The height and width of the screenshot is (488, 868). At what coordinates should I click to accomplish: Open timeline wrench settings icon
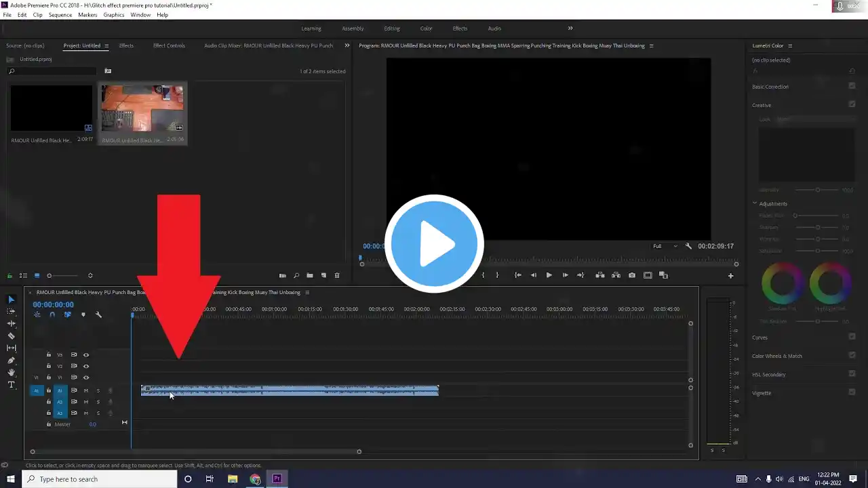click(x=98, y=314)
